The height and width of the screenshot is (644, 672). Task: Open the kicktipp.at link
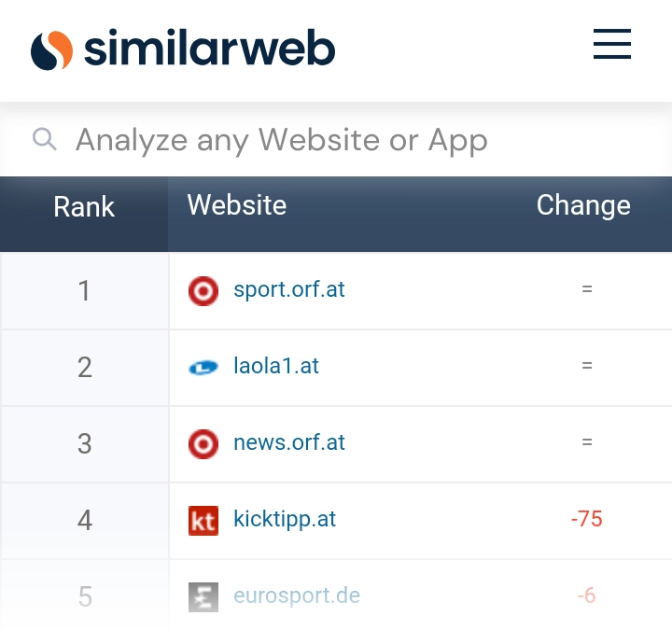coord(285,519)
